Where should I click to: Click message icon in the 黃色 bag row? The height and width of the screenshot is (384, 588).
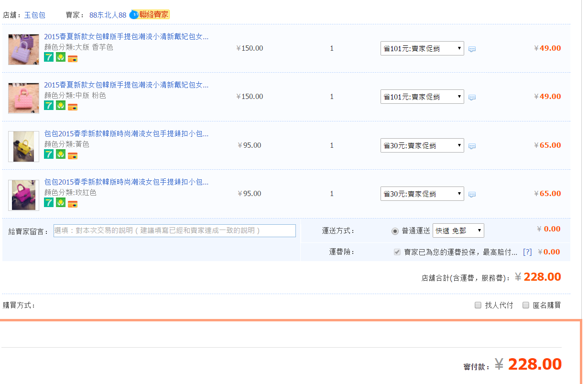coord(472,146)
